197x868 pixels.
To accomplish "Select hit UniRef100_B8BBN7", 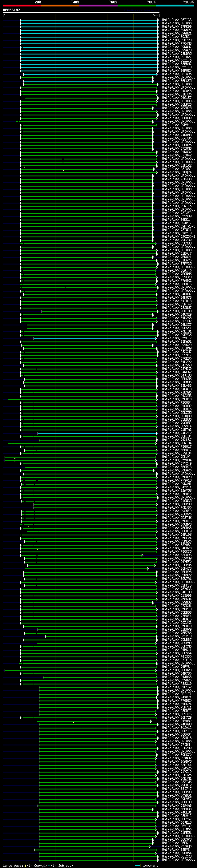I will 177,64.
